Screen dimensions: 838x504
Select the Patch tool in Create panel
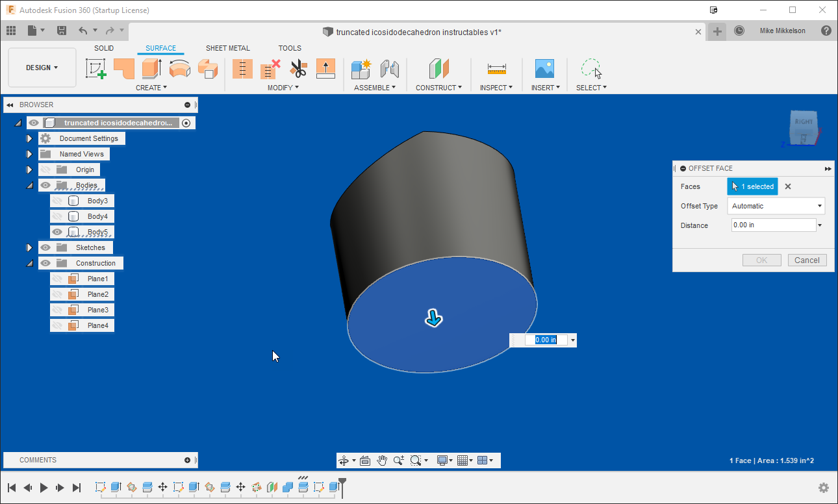pyautogui.click(x=124, y=68)
